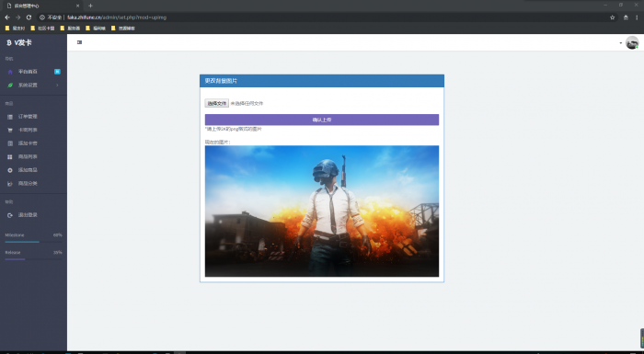Open the user avatar dropdown caret
Image resolution: width=644 pixels, height=354 pixels.
[x=621, y=42]
